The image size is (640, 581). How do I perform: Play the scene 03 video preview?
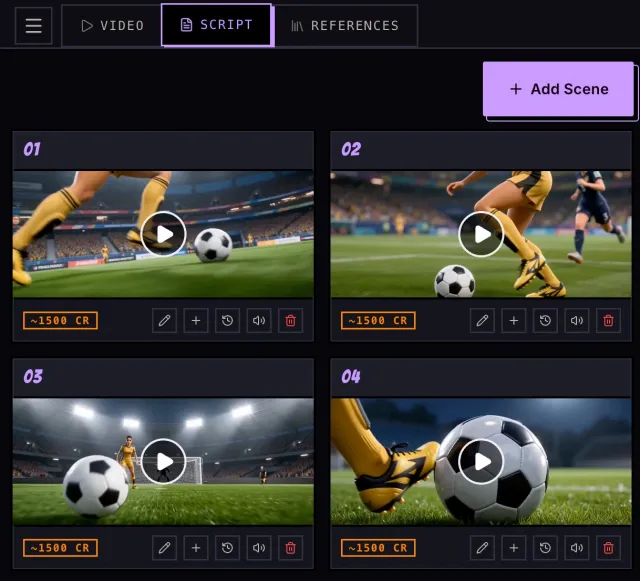coord(163,461)
